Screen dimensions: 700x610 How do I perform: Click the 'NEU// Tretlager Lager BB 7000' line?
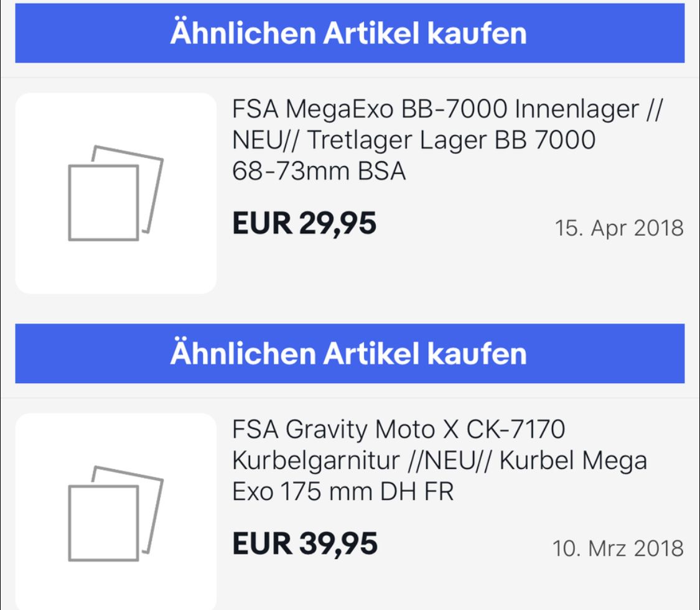[x=414, y=141]
